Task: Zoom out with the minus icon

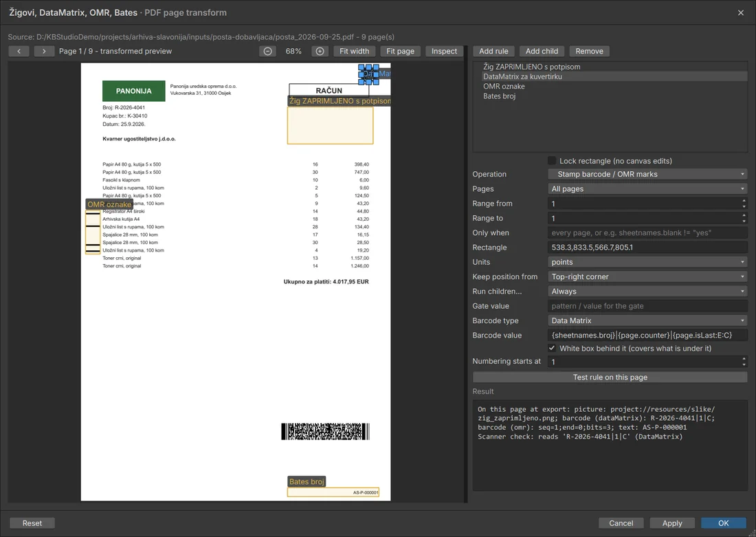Action: click(267, 51)
